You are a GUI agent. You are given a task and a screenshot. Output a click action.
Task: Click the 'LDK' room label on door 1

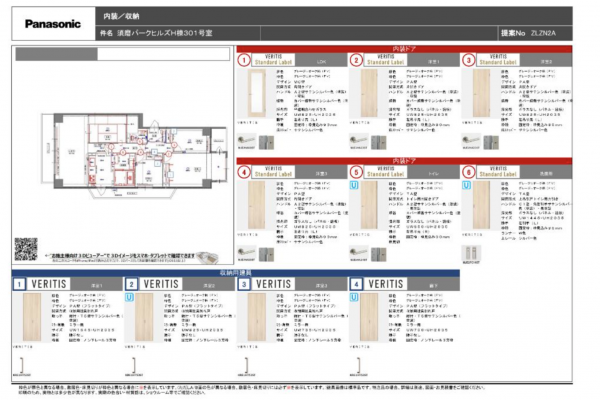[321, 62]
